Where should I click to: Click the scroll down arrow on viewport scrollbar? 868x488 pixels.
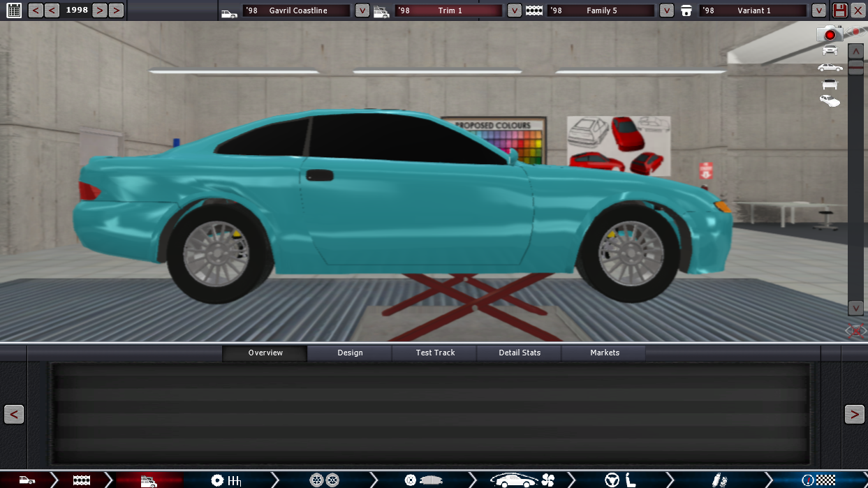point(855,308)
